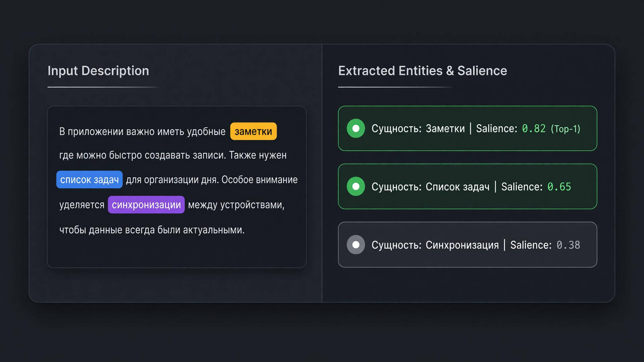Click the phrase 'для организации дня. Особое внимание'
644x362 pixels.
point(212,180)
